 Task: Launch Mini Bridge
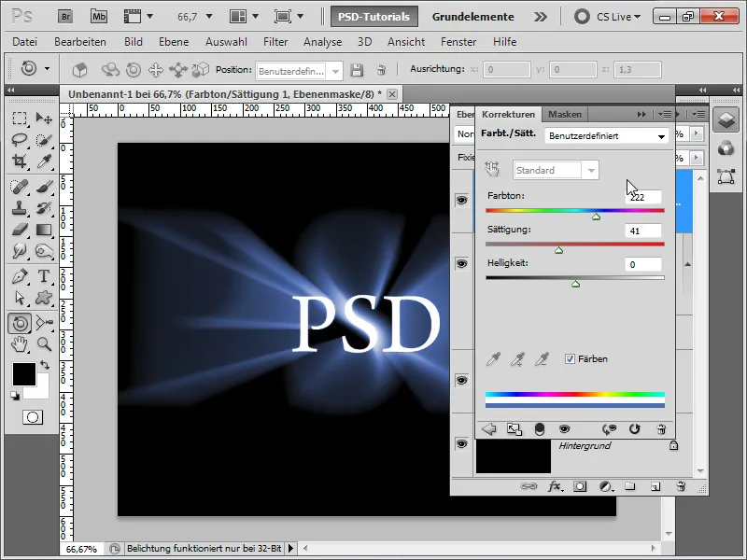click(x=99, y=17)
